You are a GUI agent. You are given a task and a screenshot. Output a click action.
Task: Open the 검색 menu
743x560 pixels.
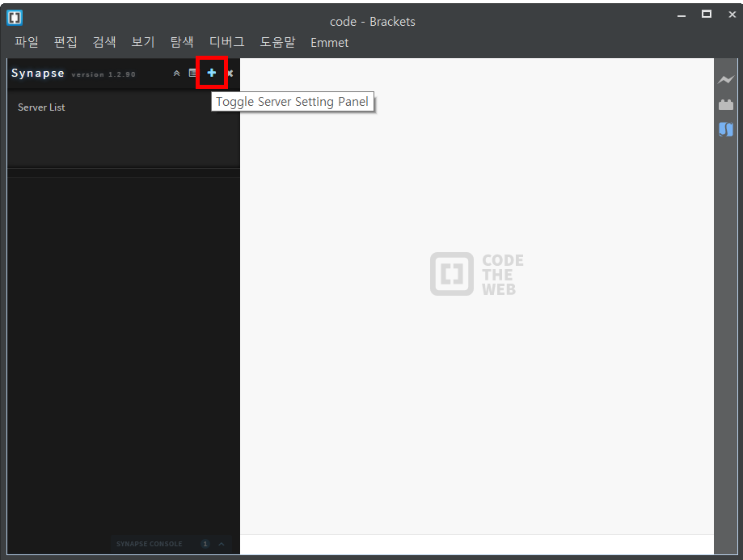point(104,42)
